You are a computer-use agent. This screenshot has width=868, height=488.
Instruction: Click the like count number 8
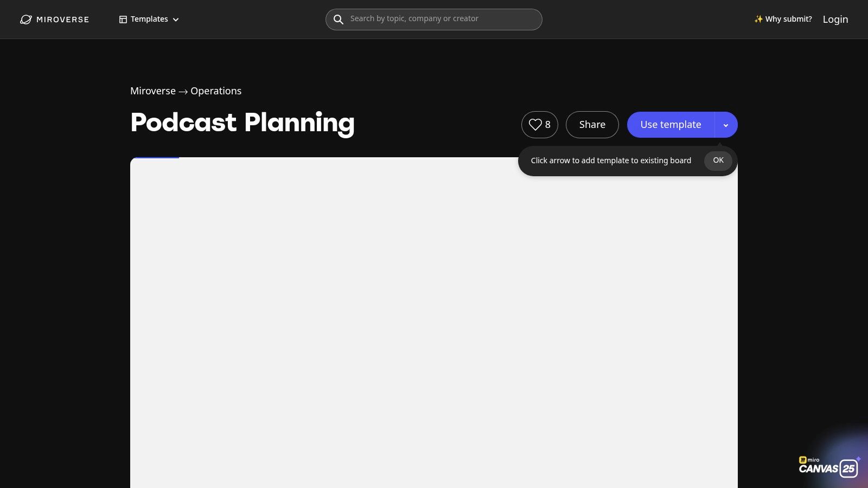click(x=548, y=125)
